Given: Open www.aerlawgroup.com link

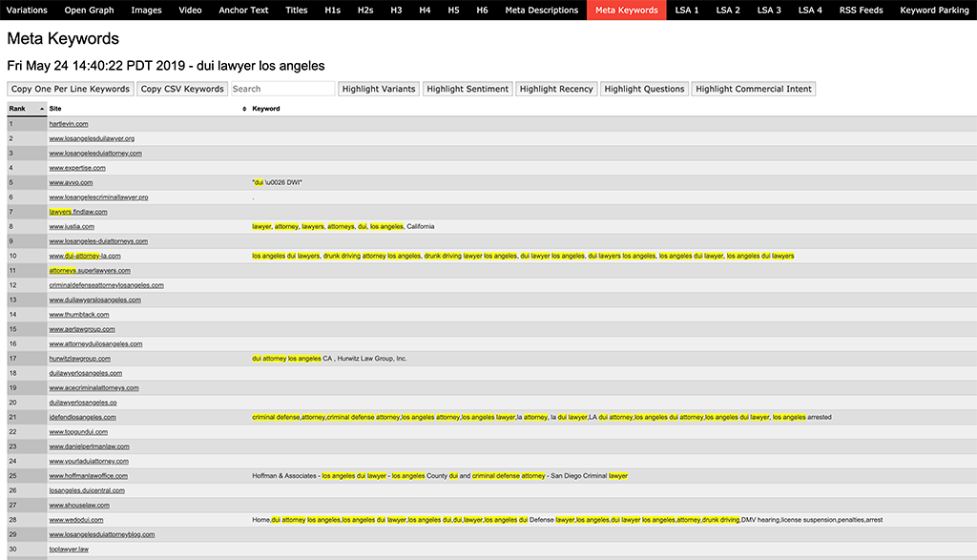Looking at the screenshot, I should 82,329.
